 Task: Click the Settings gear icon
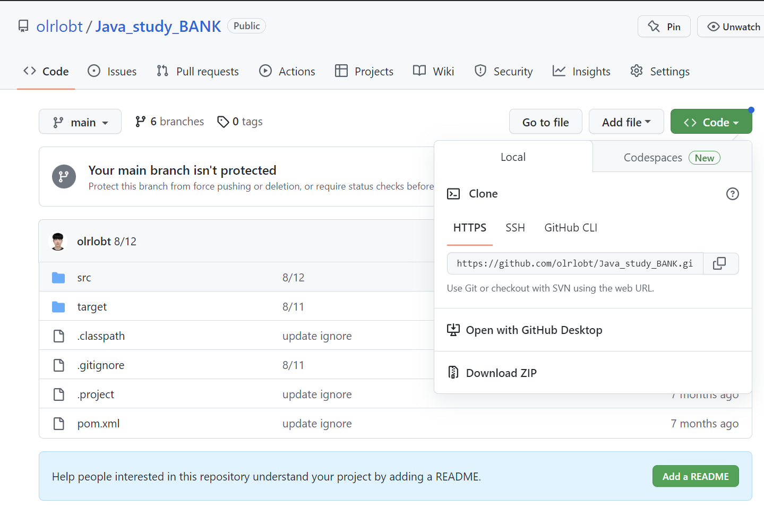tap(637, 71)
